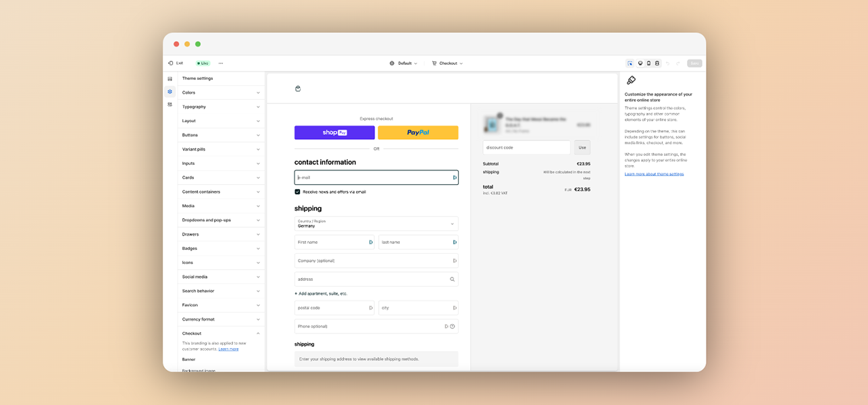The image size is (868, 405).
Task: Click the search icon in address field
Action: (453, 279)
